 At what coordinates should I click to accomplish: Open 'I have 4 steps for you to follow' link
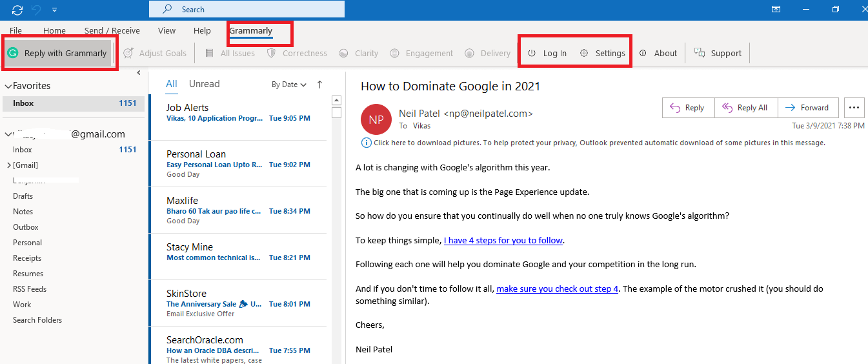coord(503,240)
